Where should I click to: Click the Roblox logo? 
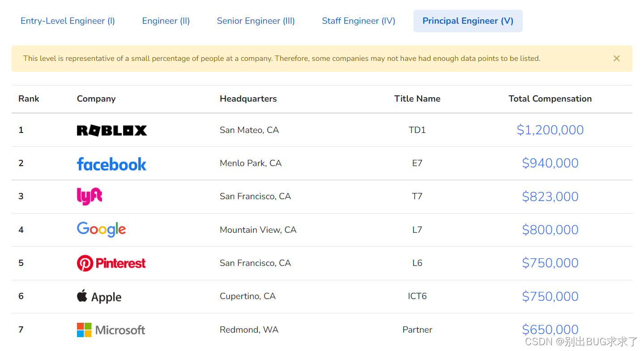[x=112, y=130]
